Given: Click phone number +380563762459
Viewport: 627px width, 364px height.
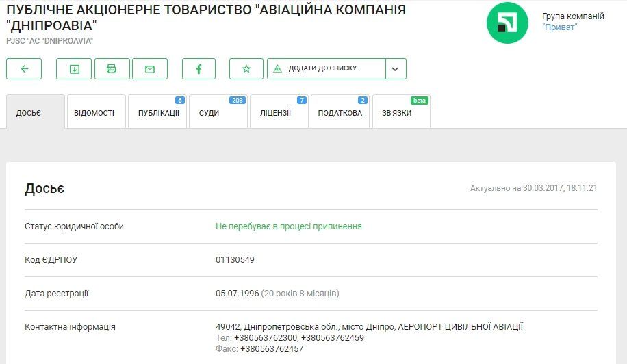Looking at the screenshot, I should (x=333, y=337).
